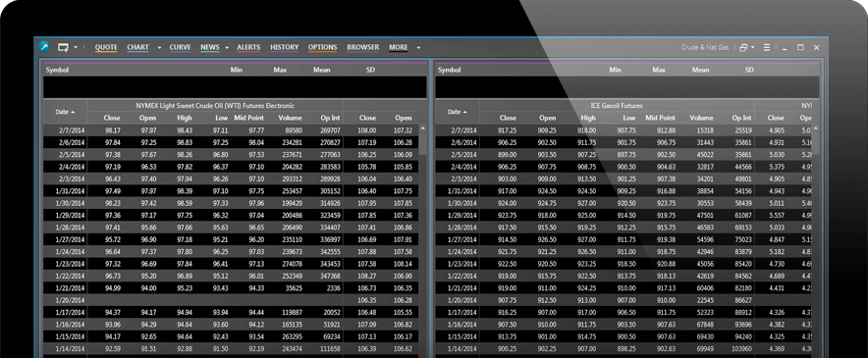This screenshot has height=358, width=868.
Task: Open the hamburger menu icon
Action: tap(767, 48)
